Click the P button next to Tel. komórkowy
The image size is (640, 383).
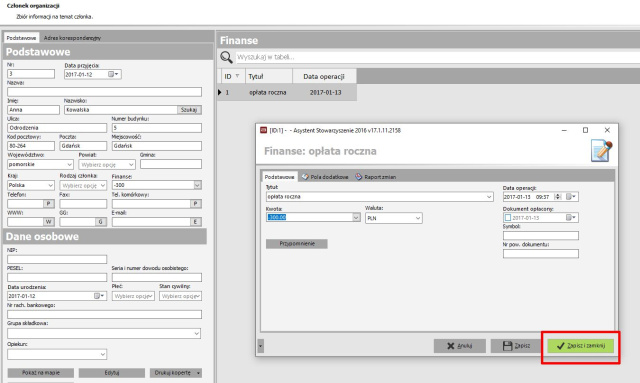click(x=196, y=203)
